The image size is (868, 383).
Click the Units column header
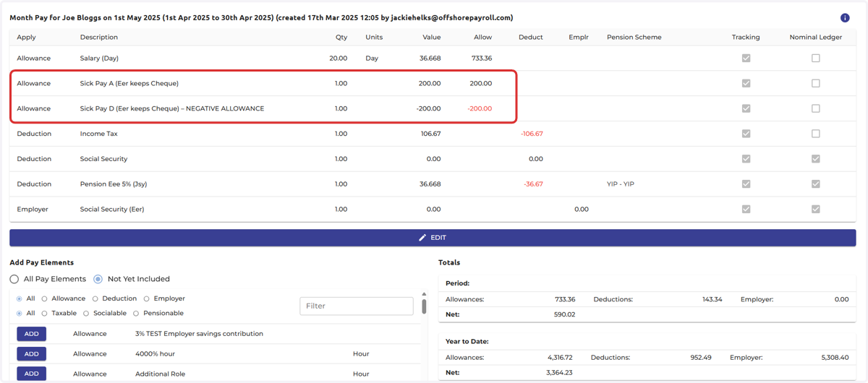coord(374,38)
